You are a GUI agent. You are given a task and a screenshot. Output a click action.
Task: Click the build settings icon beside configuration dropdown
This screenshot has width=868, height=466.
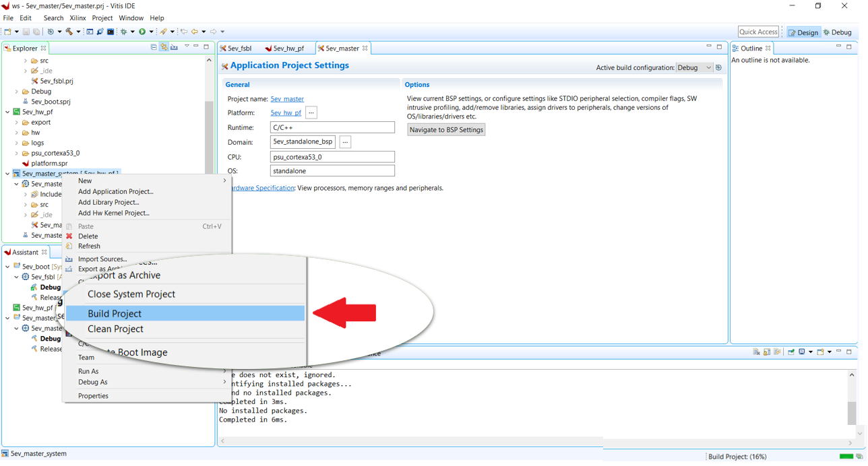(718, 67)
